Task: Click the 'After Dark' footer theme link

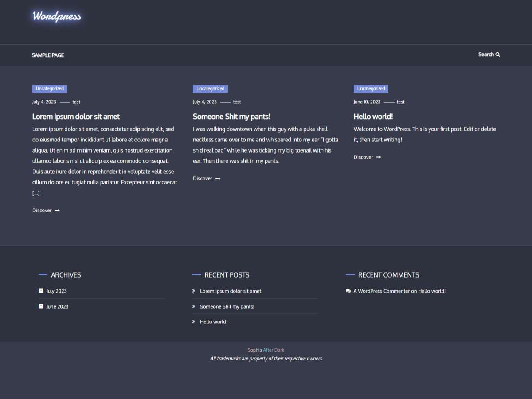Action: [x=274, y=350]
